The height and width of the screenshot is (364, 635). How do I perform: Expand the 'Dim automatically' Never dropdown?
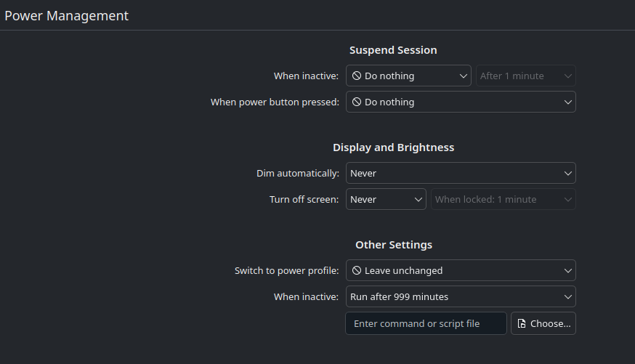461,174
